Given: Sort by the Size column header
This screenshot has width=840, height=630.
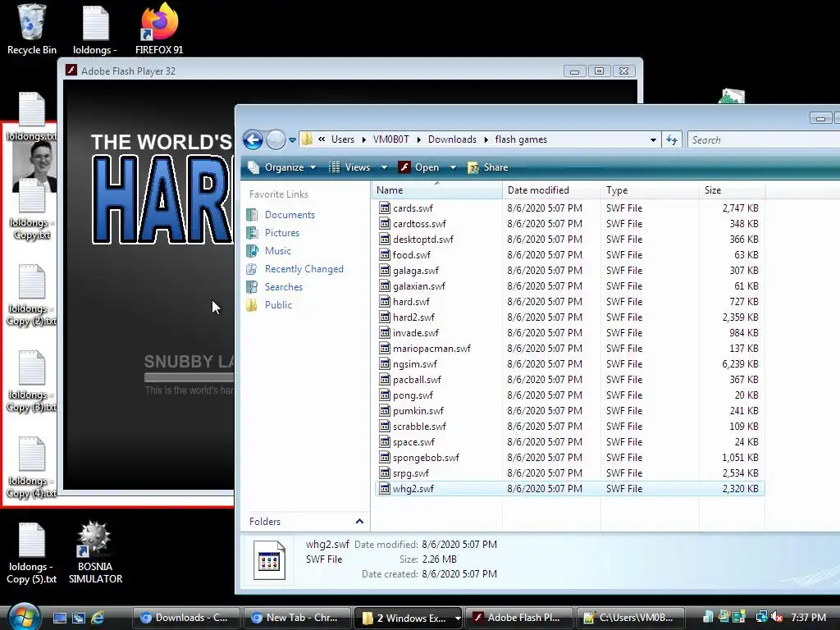Looking at the screenshot, I should pyautogui.click(x=733, y=190).
